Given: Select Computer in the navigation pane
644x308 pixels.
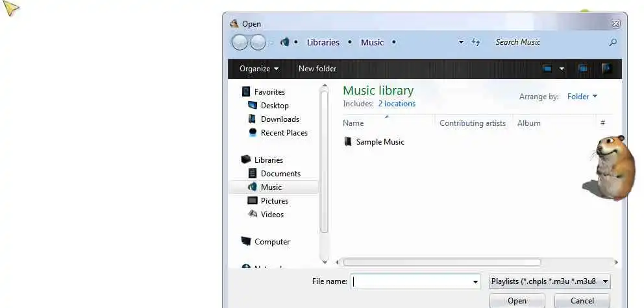Looking at the screenshot, I should (x=272, y=242).
